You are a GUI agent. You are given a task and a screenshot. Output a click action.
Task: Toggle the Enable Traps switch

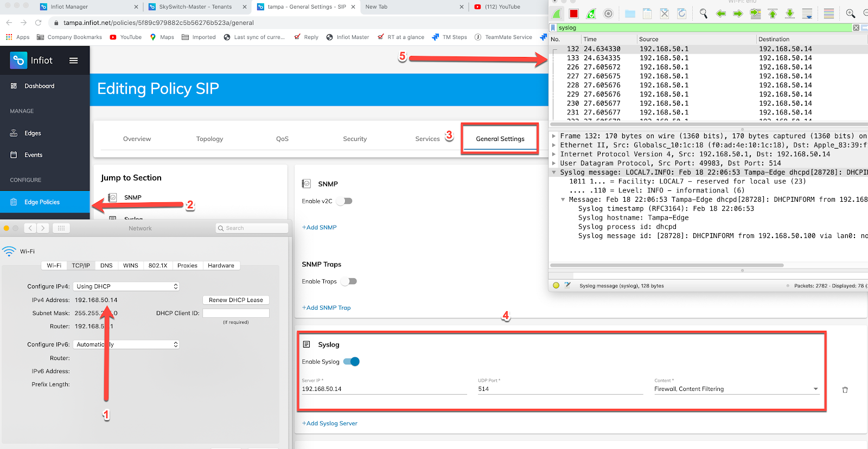tap(348, 281)
